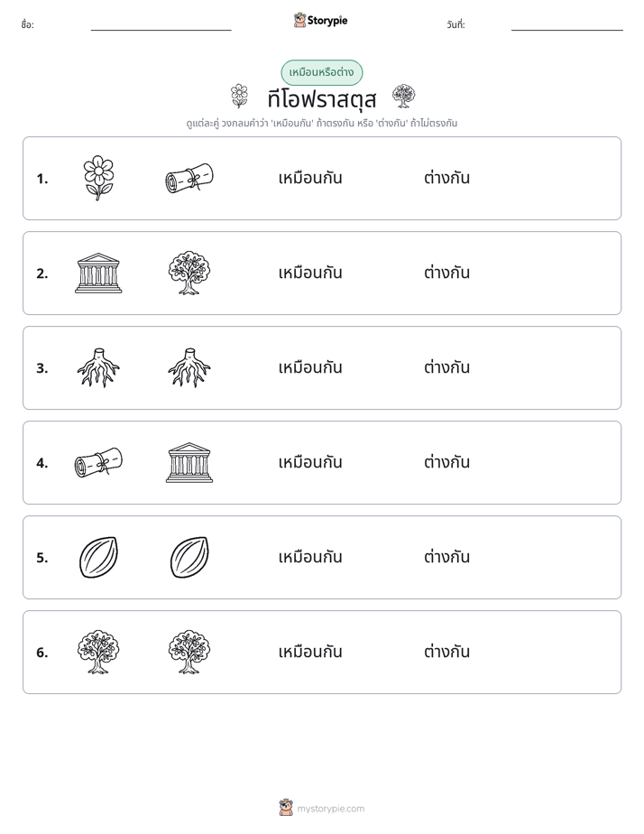Select 'เหมือนกัน' in row 6
644x834 pixels.
point(310,652)
